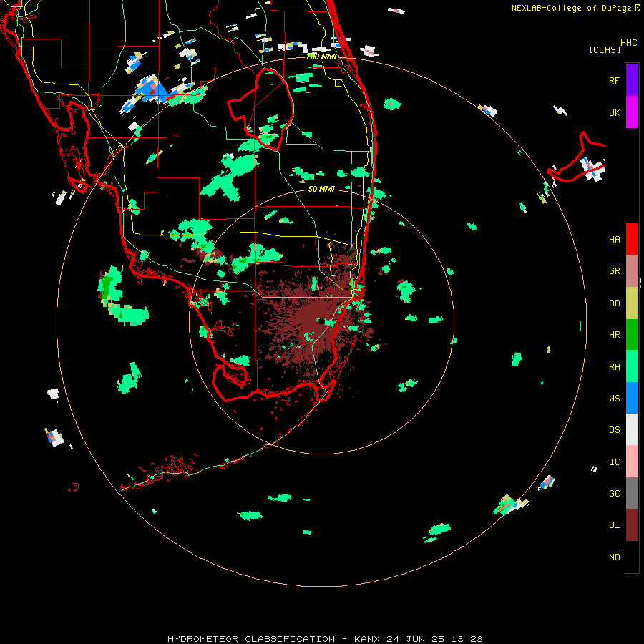Click the RA legend label
Viewport: 644px width, 644px height.
click(x=614, y=367)
